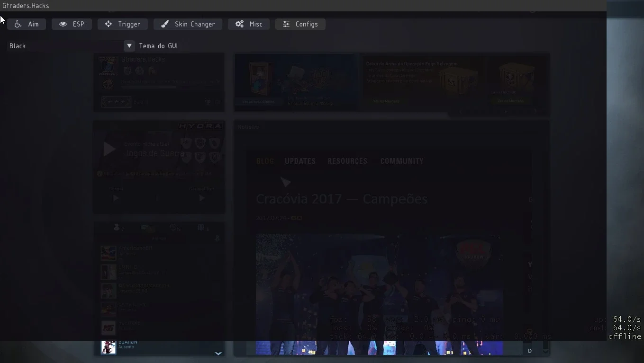Click the Gtraders.Hacks profile avatar in CS:GO menu
The image size is (644, 363).
(x=108, y=66)
